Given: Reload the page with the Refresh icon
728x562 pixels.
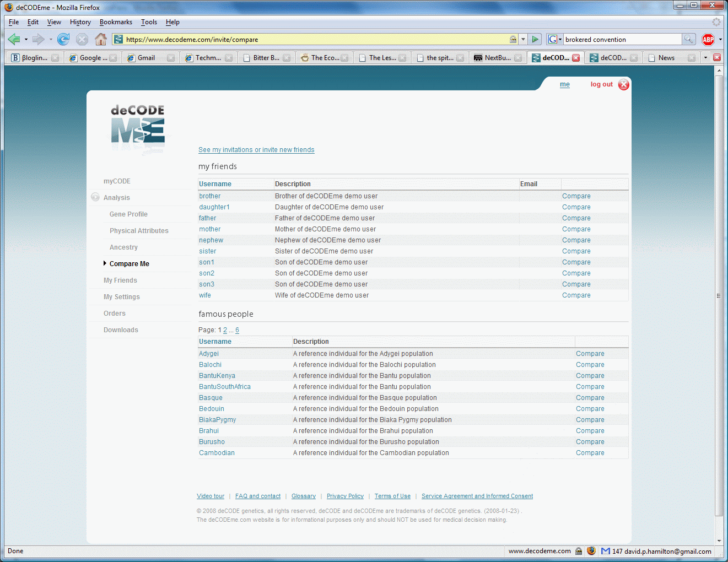Looking at the screenshot, I should click(63, 39).
